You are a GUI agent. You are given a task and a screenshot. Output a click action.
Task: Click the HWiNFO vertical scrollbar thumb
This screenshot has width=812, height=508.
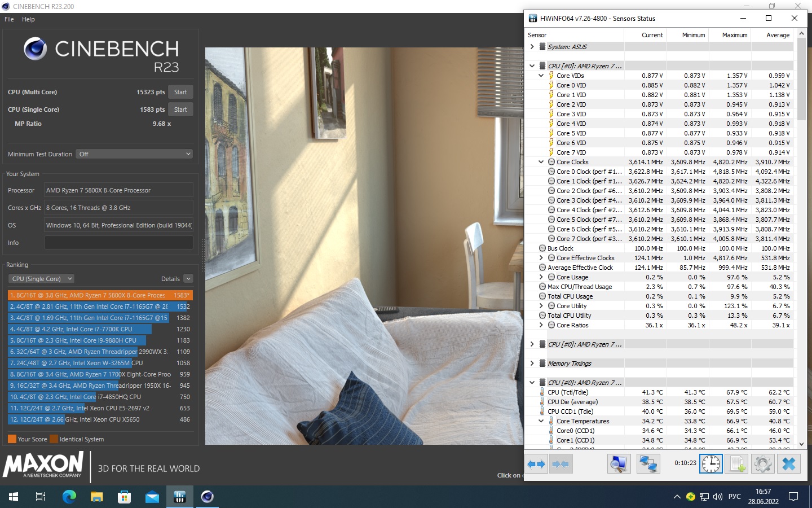(x=802, y=79)
